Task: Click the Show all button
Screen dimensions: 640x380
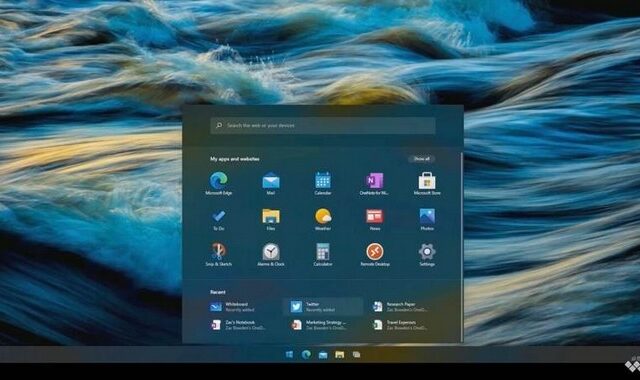Action: [422, 158]
